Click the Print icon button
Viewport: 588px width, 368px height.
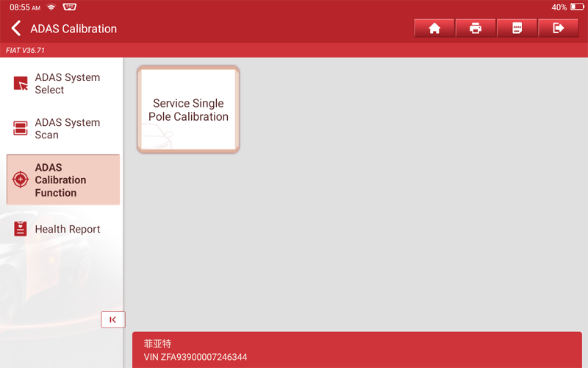click(x=476, y=28)
